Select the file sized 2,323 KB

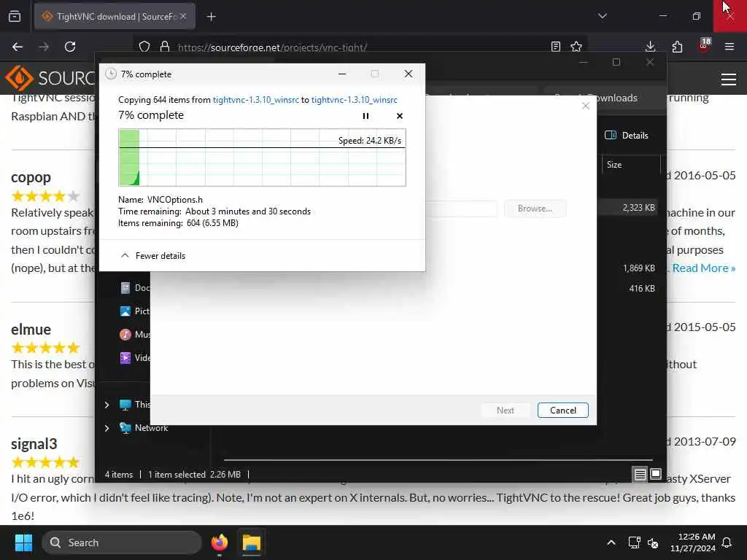coord(638,208)
